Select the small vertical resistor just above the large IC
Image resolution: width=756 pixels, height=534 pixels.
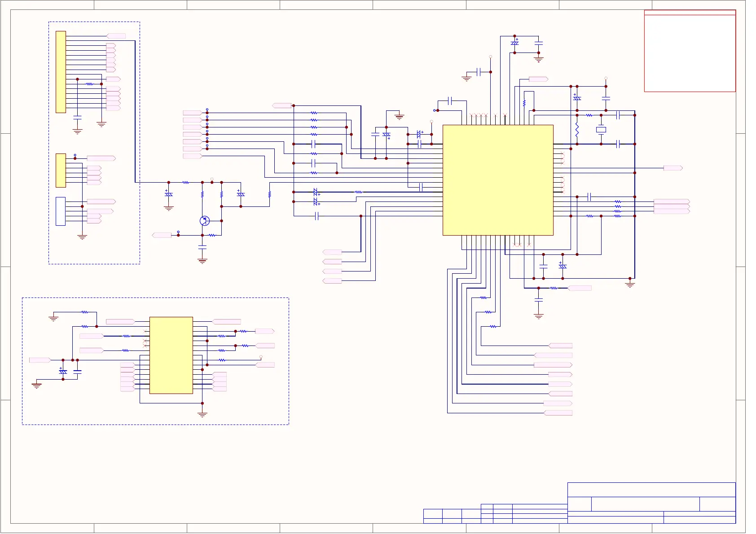524,103
